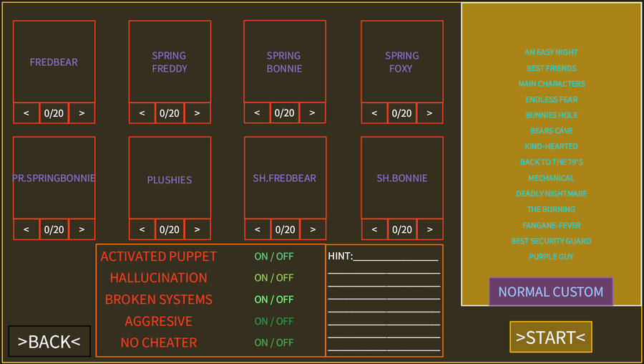Decrease Plushies level with left arrow
Screen dimensions: 644x364
[142, 229]
